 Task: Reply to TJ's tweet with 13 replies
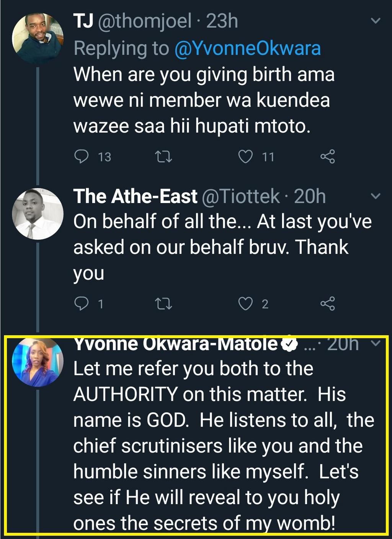pyautogui.click(x=81, y=156)
